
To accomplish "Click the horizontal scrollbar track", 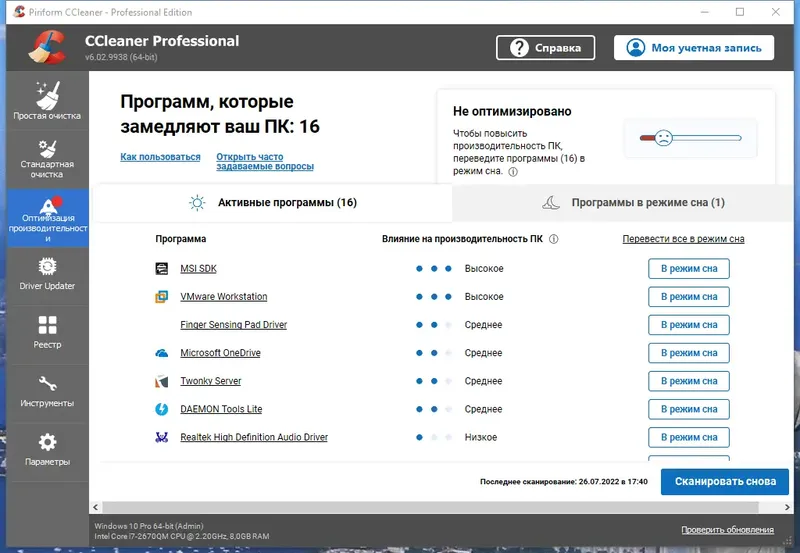I will 430,507.
